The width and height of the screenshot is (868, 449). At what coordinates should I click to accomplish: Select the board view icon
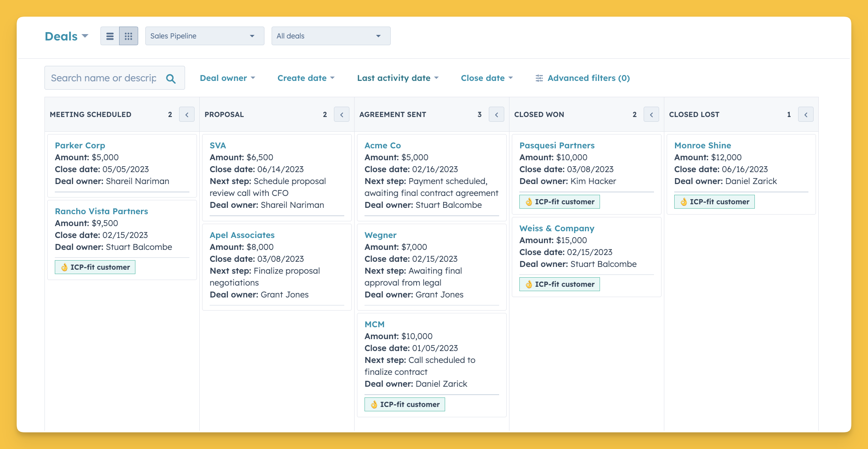tap(128, 36)
